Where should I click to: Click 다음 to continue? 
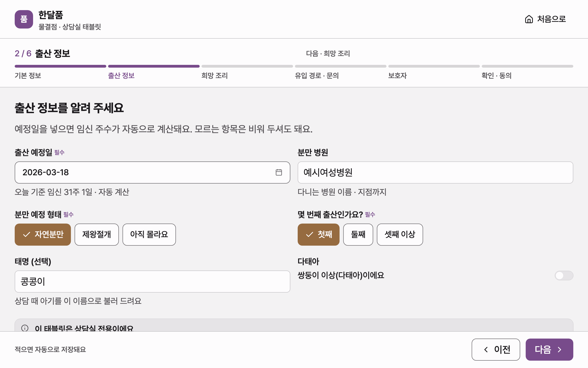pyautogui.click(x=549, y=350)
